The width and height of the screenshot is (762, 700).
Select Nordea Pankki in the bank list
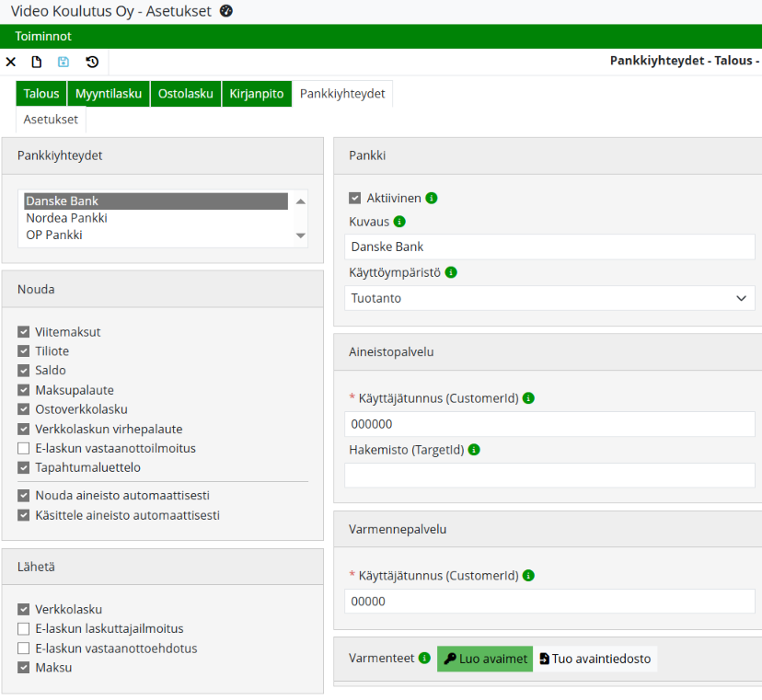click(66, 218)
